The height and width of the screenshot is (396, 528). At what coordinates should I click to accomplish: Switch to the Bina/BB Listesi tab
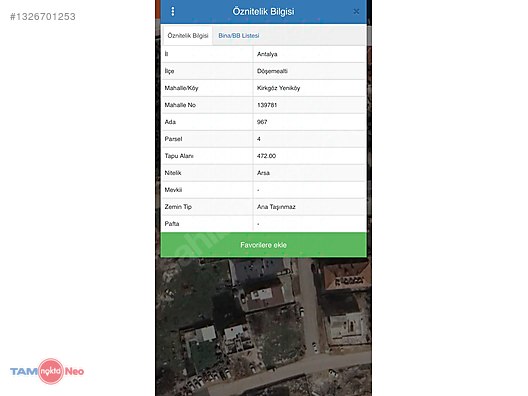239,35
